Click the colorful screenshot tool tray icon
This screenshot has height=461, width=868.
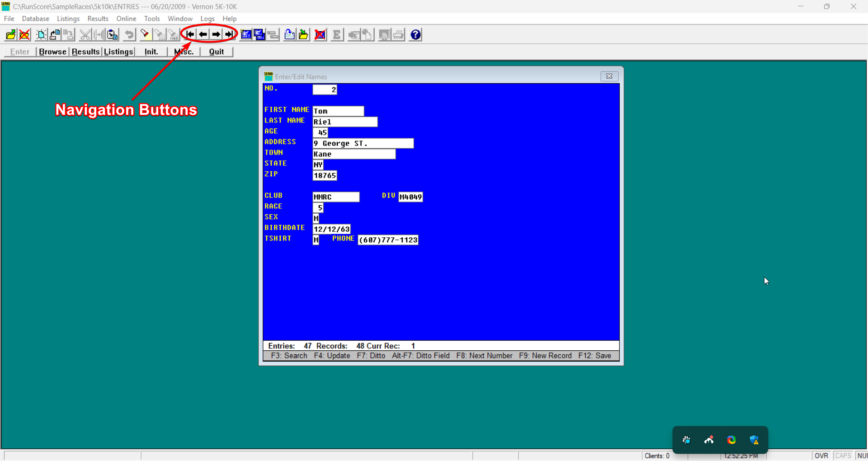point(731,440)
